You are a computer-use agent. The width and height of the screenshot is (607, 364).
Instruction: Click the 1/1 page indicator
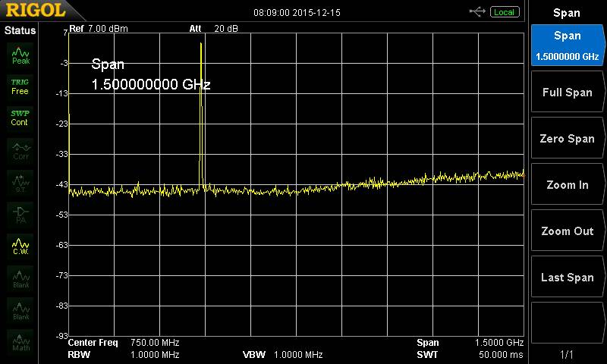tap(567, 354)
